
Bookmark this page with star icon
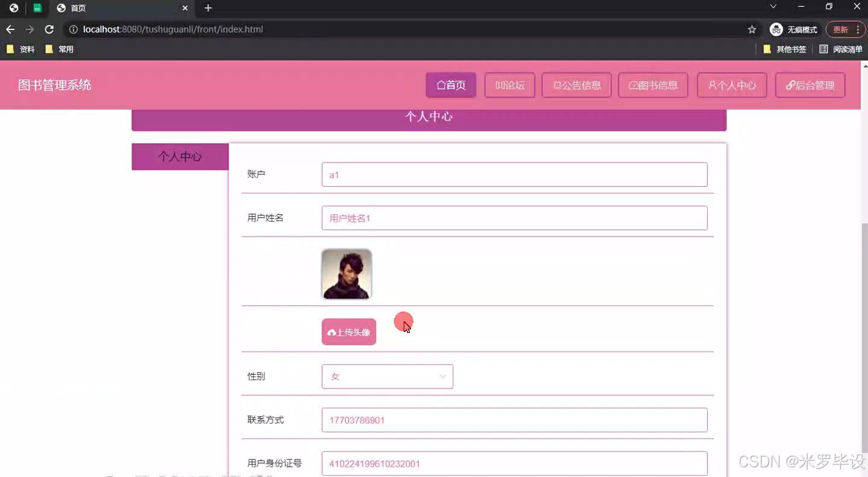click(x=752, y=30)
